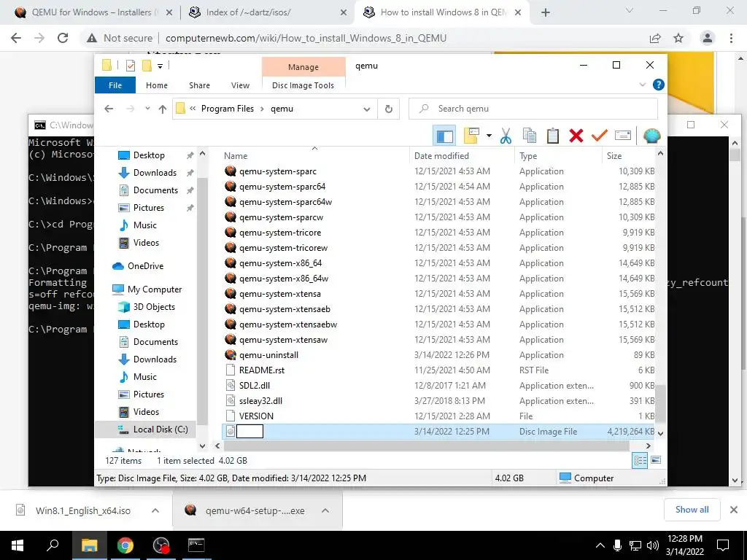Click navigation pane scroll up arrow
The width and height of the screenshot is (747, 560).
click(x=203, y=154)
